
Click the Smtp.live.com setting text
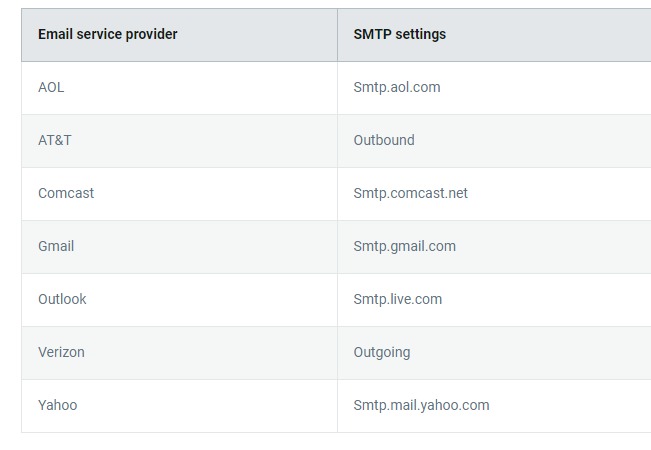pyautogui.click(x=398, y=300)
